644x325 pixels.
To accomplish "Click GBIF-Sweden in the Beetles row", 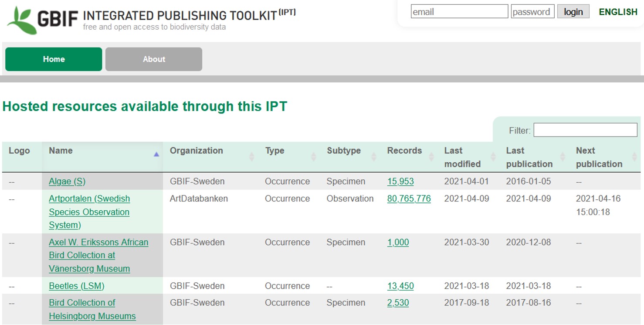I will tap(197, 286).
